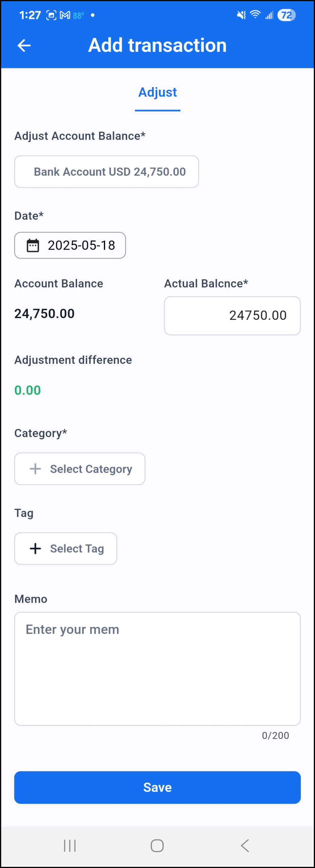
Task: Tap the Android home navigation icon
Action: 157,846
